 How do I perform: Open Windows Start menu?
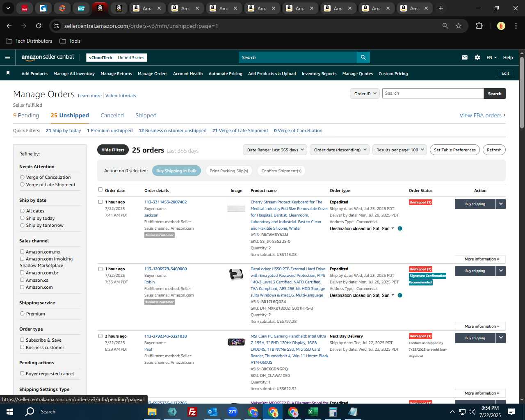(x=10, y=412)
